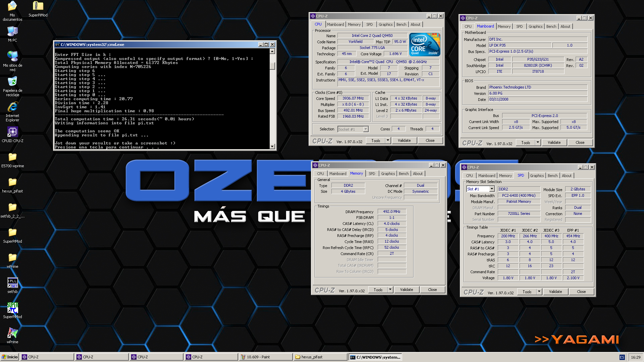Expand Tools dropdown arrow in Mainboard window

538,143
